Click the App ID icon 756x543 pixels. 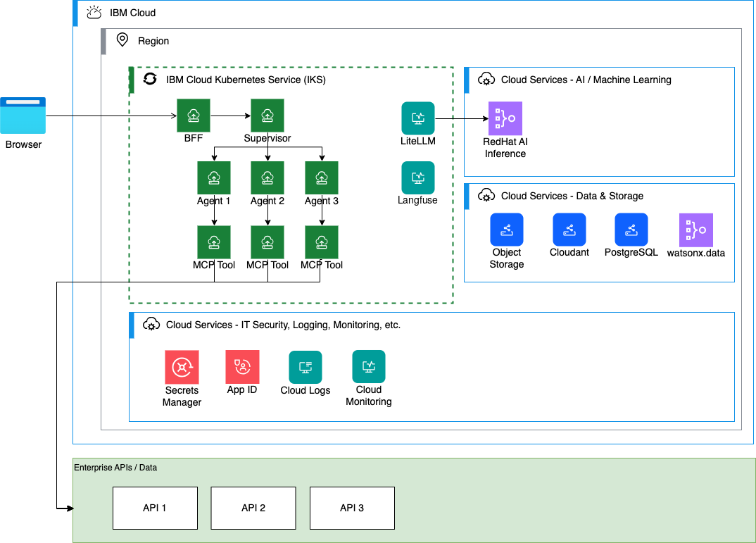pyautogui.click(x=243, y=367)
